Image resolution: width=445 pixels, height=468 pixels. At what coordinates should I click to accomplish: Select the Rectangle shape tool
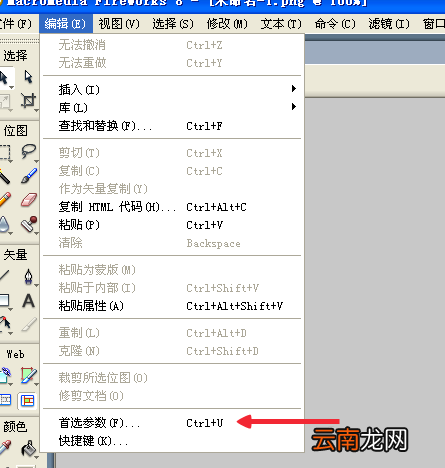[5, 300]
